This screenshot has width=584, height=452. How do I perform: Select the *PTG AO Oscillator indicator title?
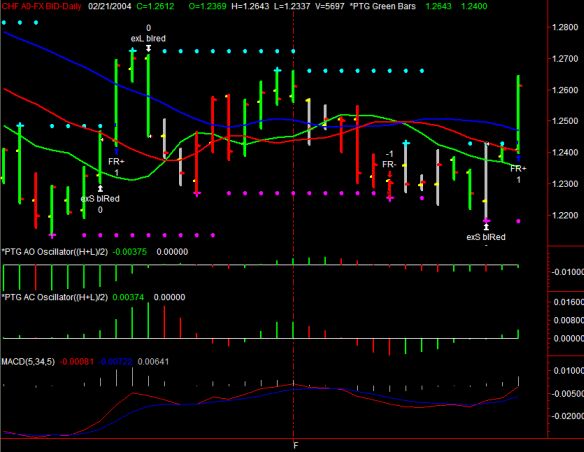[x=55, y=252]
